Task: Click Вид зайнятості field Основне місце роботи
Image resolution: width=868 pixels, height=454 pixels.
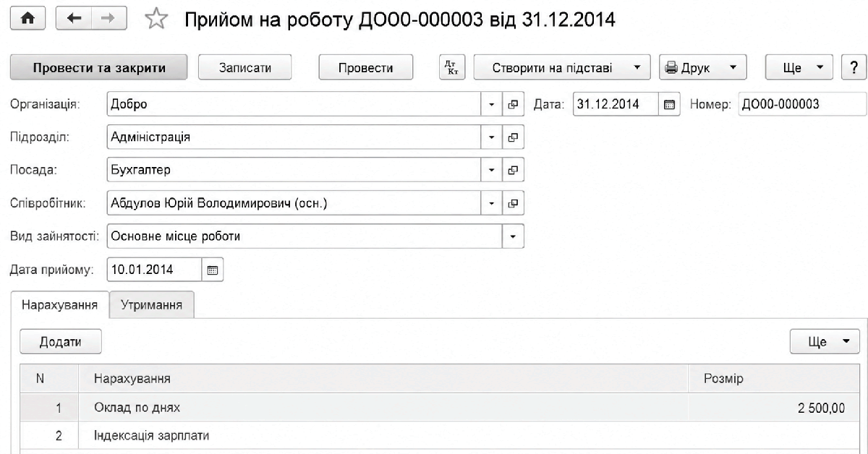Action: coord(305,236)
